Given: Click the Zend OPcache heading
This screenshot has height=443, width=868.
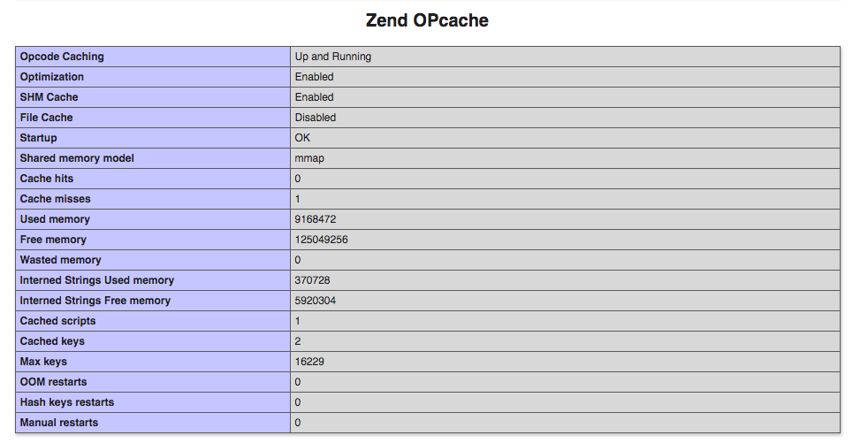Looking at the screenshot, I should pos(427,20).
